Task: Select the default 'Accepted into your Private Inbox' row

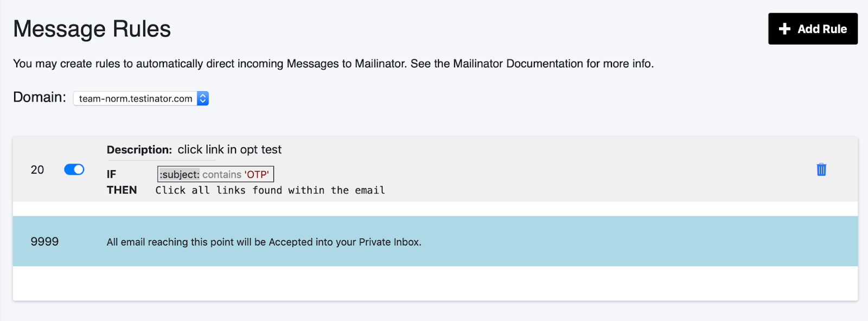Action: click(264, 242)
